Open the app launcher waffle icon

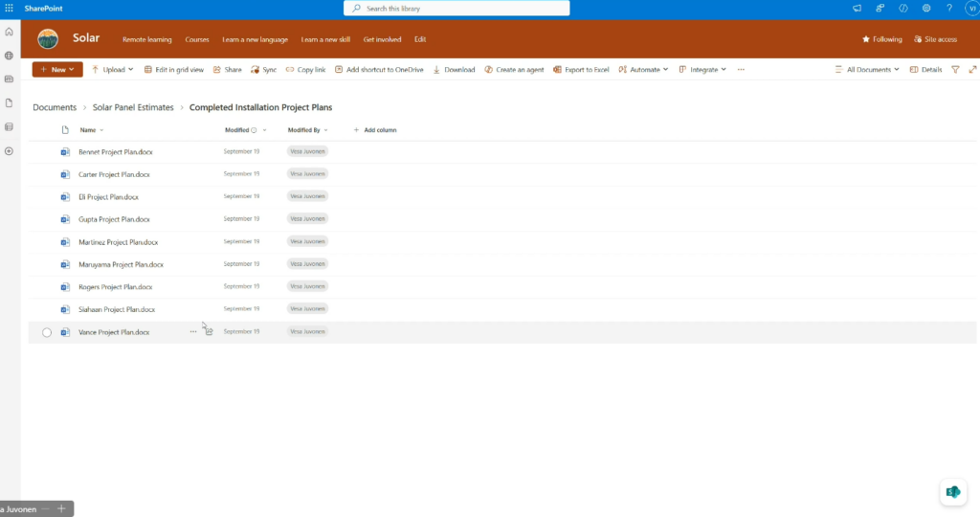pos(9,8)
